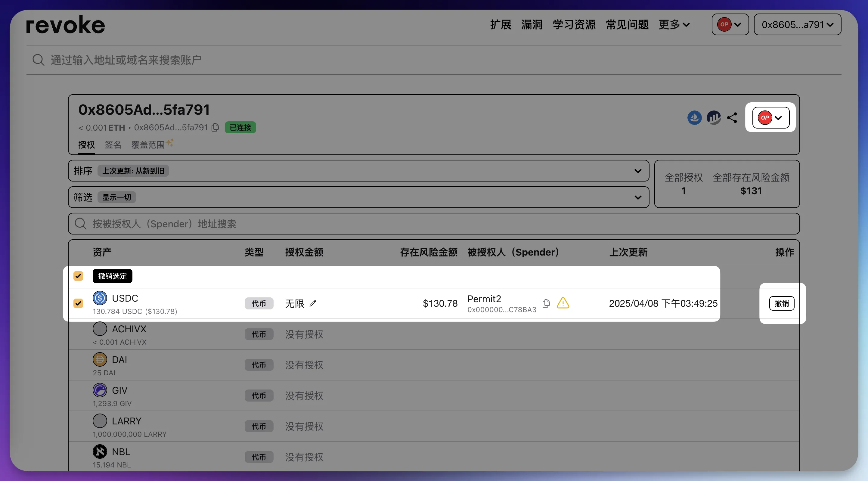
Task: Click the GIV token logo
Action: [100, 390]
